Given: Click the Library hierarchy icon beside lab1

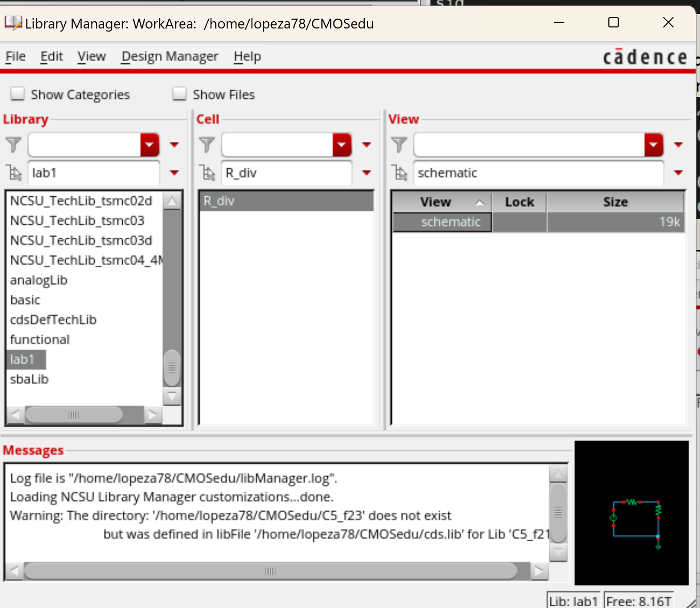Looking at the screenshot, I should (14, 172).
